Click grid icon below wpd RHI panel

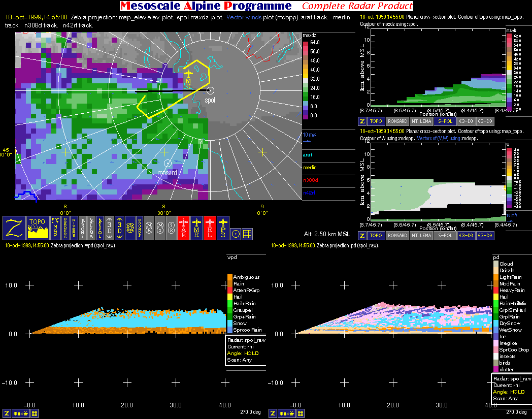(35, 413)
